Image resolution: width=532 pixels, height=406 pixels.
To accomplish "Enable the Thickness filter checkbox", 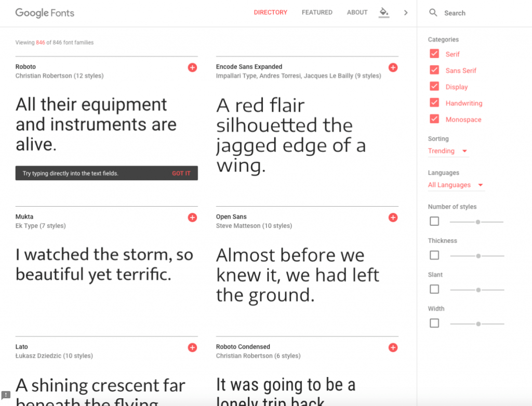I will [434, 255].
